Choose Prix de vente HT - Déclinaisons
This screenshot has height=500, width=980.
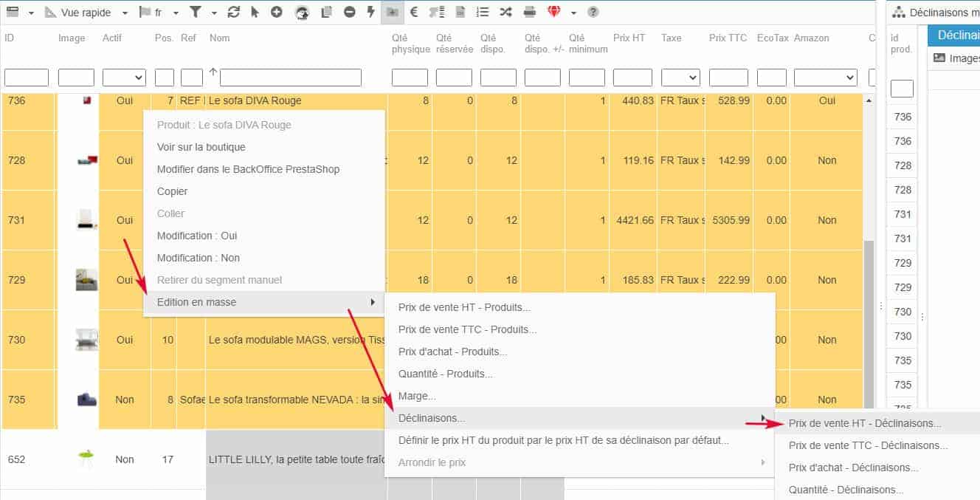click(864, 424)
